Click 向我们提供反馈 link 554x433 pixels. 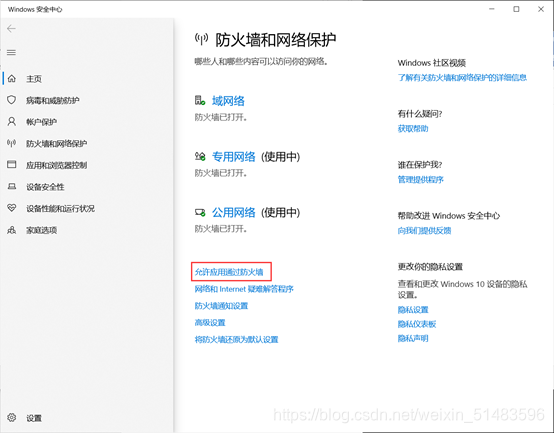(x=424, y=231)
